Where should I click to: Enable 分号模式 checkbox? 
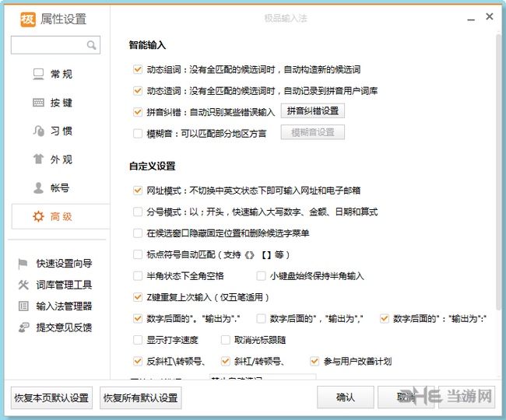point(138,212)
